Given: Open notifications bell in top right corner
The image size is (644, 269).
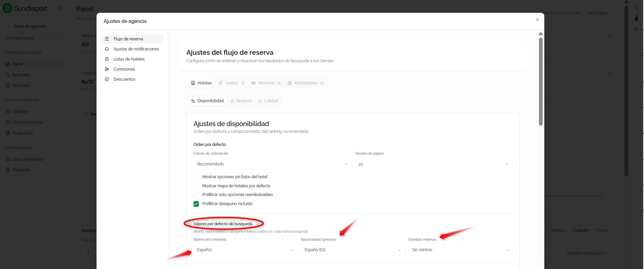Looking at the screenshot, I should point(637,18).
